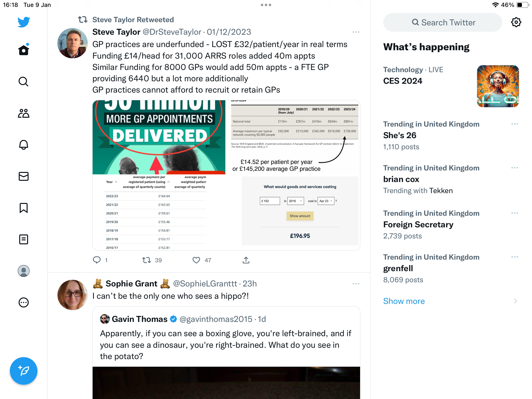
Task: Open the Home timeline icon
Action: 24,50
